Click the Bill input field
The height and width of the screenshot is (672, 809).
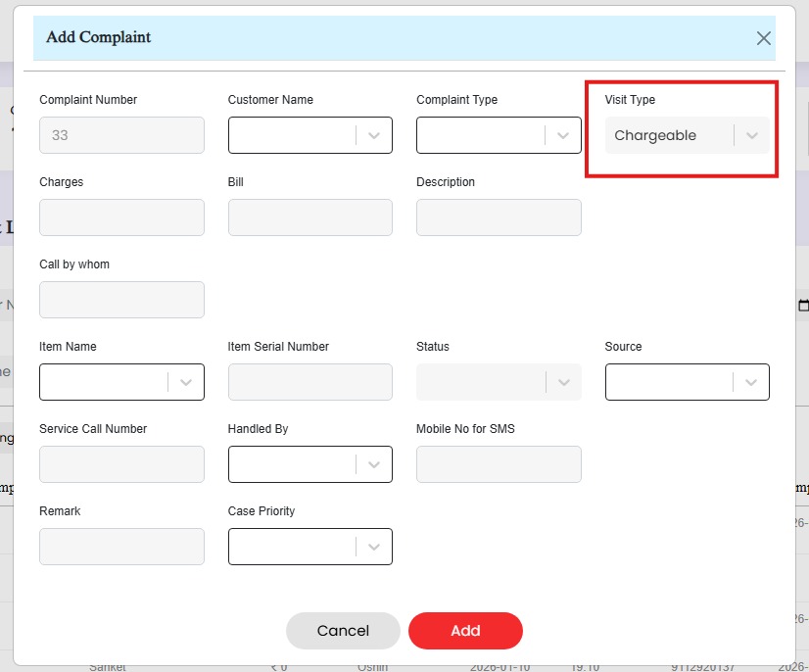point(309,217)
